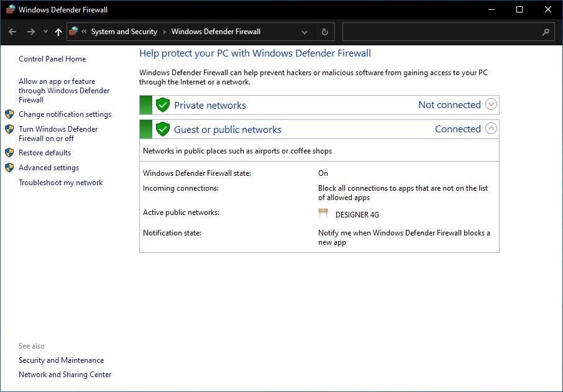Select System and Security breadcrumb
Image resolution: width=563 pixels, height=392 pixels.
(x=124, y=32)
